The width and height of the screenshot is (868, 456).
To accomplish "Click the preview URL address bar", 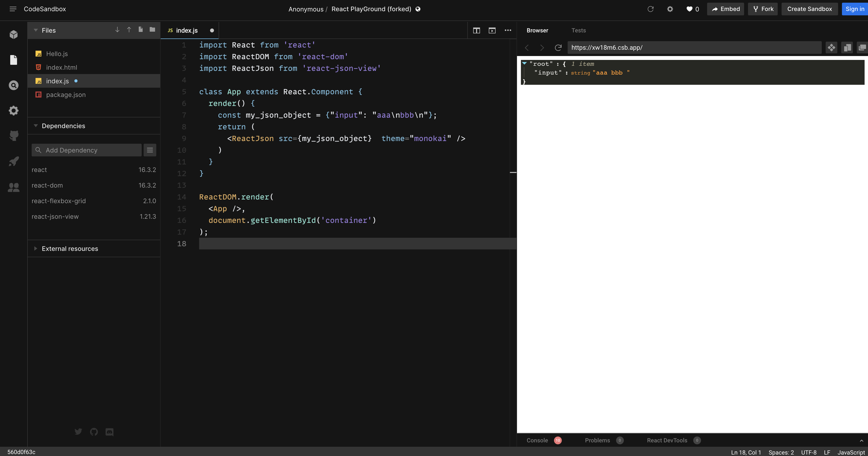I will (x=694, y=47).
